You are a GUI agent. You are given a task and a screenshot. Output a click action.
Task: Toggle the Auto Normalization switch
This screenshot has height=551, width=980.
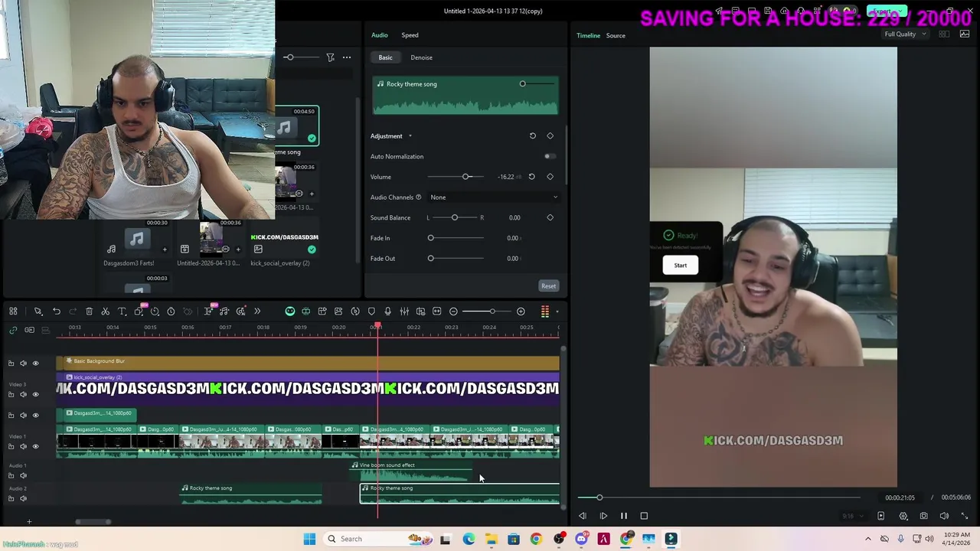click(x=550, y=156)
